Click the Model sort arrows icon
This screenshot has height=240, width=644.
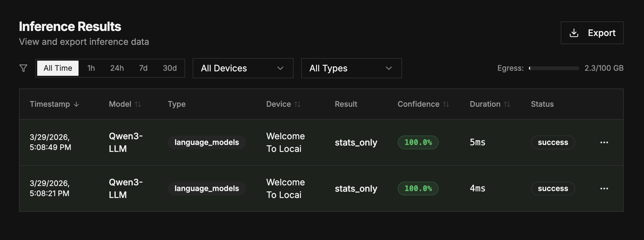[138, 104]
